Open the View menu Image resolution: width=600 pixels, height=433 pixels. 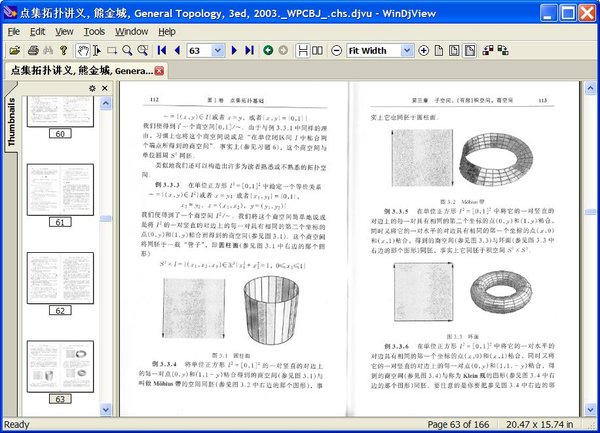click(64, 31)
